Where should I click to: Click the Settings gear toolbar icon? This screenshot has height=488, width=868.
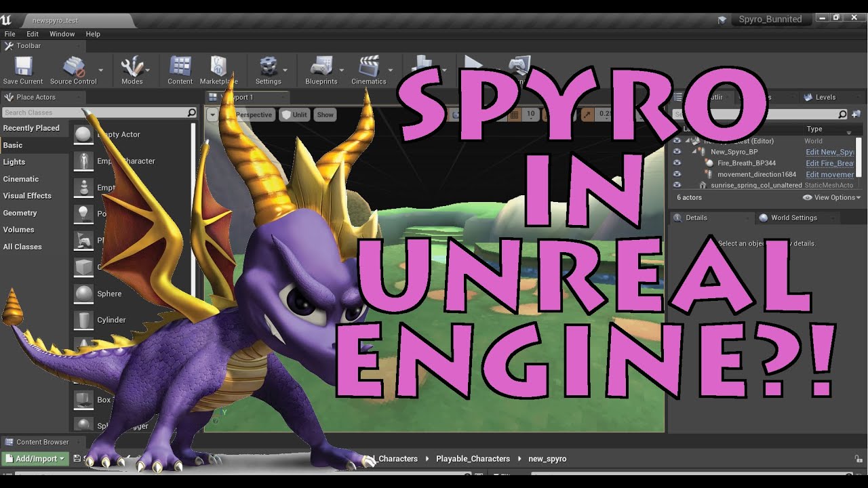pyautogui.click(x=268, y=66)
